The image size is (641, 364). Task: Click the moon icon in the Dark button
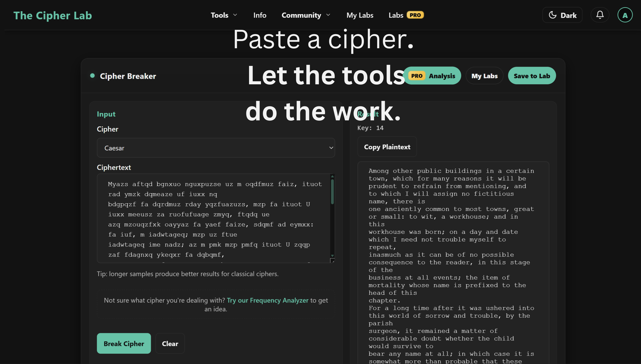[552, 15]
